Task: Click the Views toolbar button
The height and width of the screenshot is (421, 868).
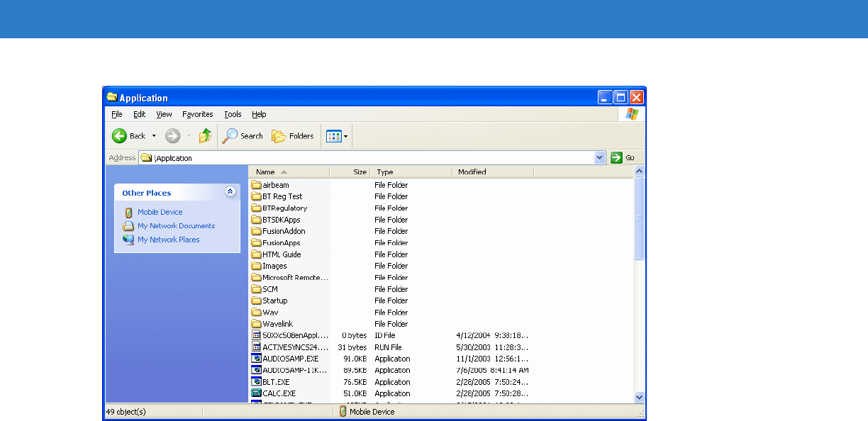Action: pyautogui.click(x=334, y=136)
